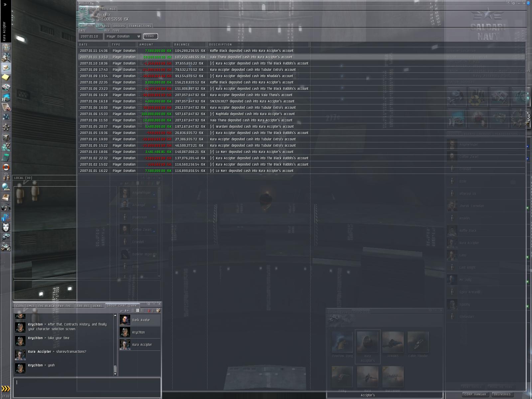532x399 pixels.
Task: Select the compact chat list view icon
Action: tap(133, 311)
